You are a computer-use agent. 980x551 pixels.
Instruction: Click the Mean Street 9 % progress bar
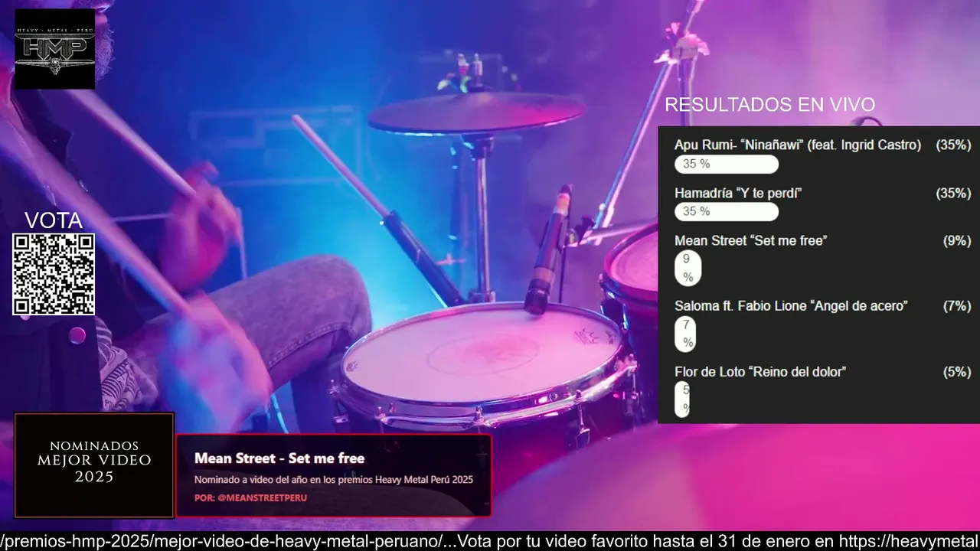pos(688,268)
